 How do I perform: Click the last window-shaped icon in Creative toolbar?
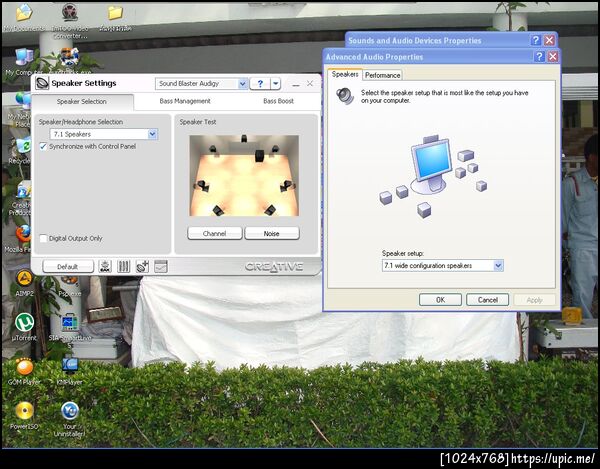tap(161, 266)
